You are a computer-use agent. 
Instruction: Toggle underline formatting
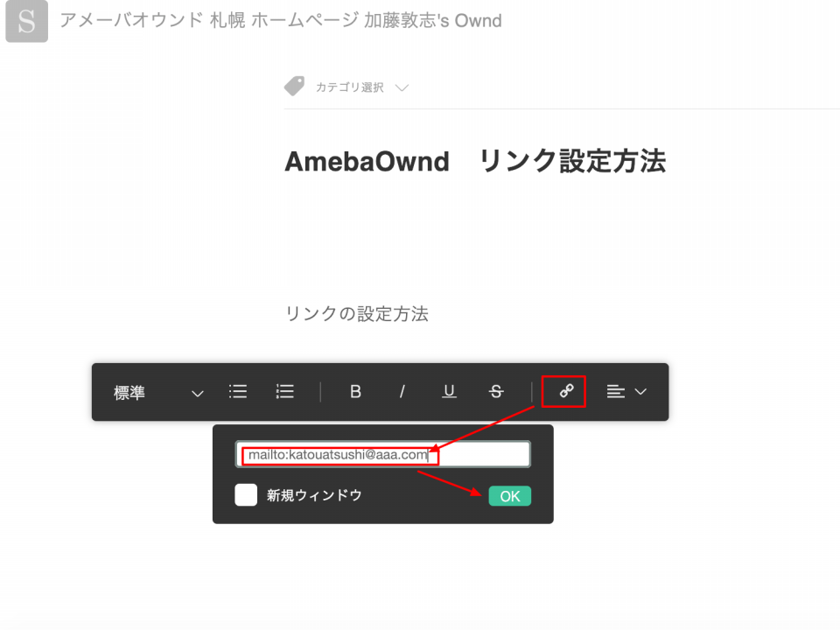[x=449, y=392]
